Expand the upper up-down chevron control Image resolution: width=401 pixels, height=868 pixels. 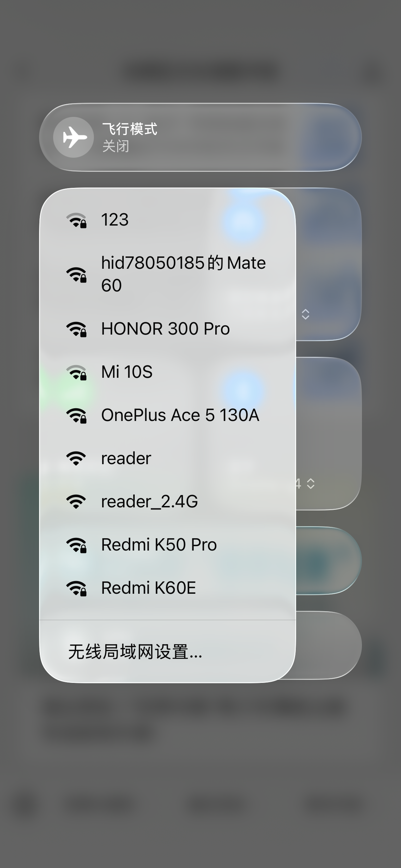pos(305,314)
